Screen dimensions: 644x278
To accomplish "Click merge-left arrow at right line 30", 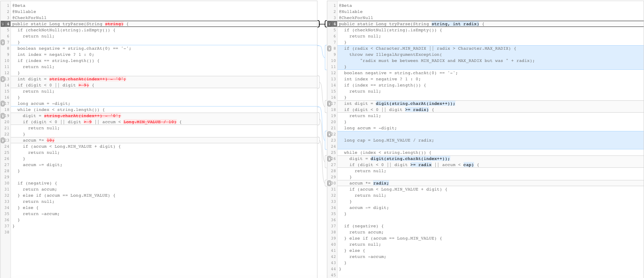I will click(x=329, y=183).
